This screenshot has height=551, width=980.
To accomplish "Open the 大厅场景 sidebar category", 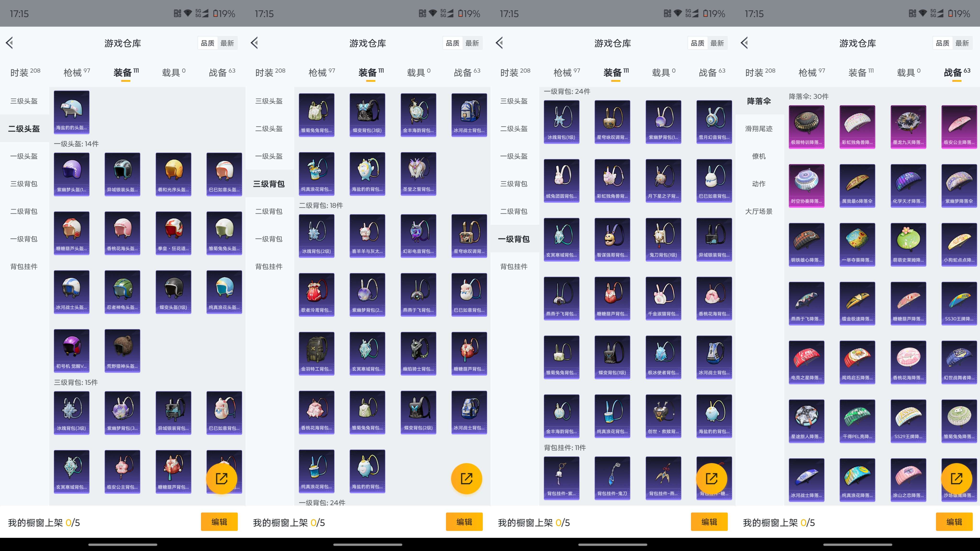I will pyautogui.click(x=759, y=211).
